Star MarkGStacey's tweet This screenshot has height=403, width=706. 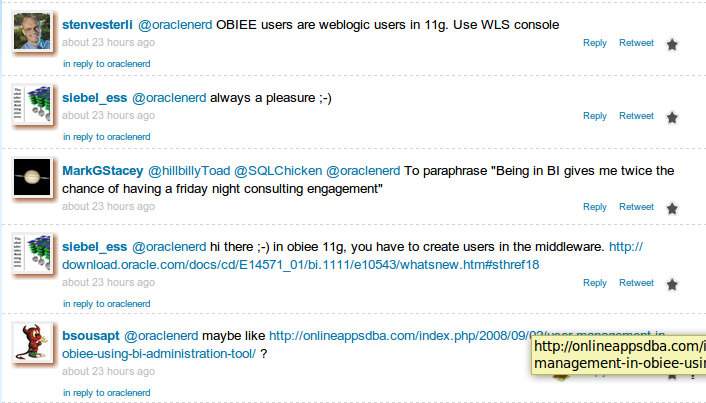(672, 208)
